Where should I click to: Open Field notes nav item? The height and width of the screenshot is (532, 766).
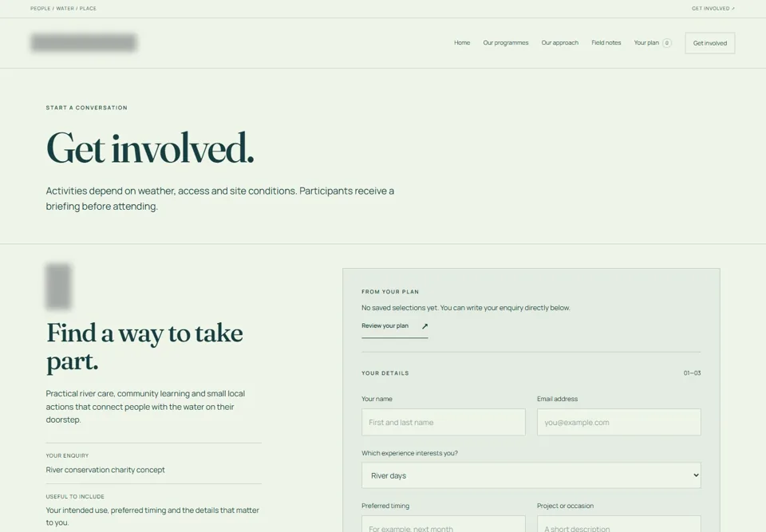pyautogui.click(x=606, y=43)
